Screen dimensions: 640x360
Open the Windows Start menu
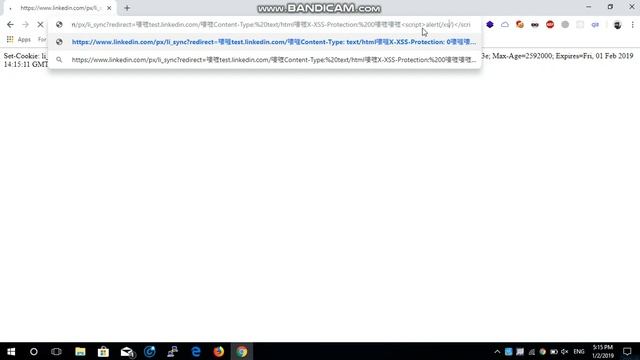pos(11,351)
